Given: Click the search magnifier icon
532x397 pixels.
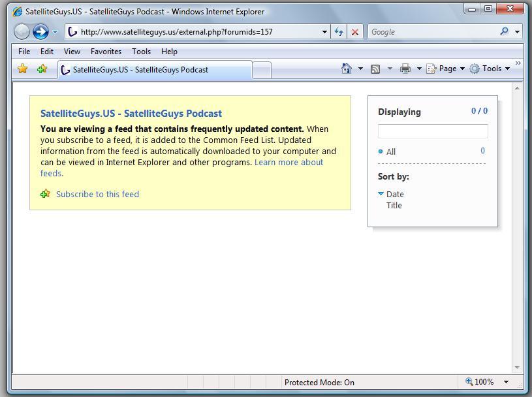Looking at the screenshot, I should [x=504, y=31].
